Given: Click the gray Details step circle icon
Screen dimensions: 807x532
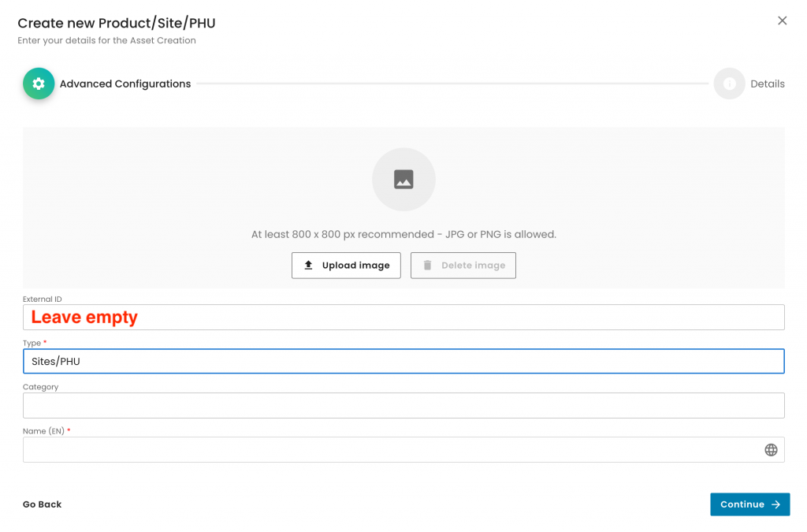Looking at the screenshot, I should tap(729, 84).
